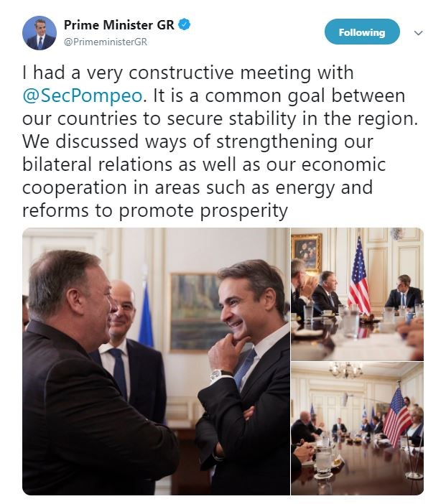Click the text line mentioning bilateral relations
Screen dimensions: 446x504
pos(204,164)
